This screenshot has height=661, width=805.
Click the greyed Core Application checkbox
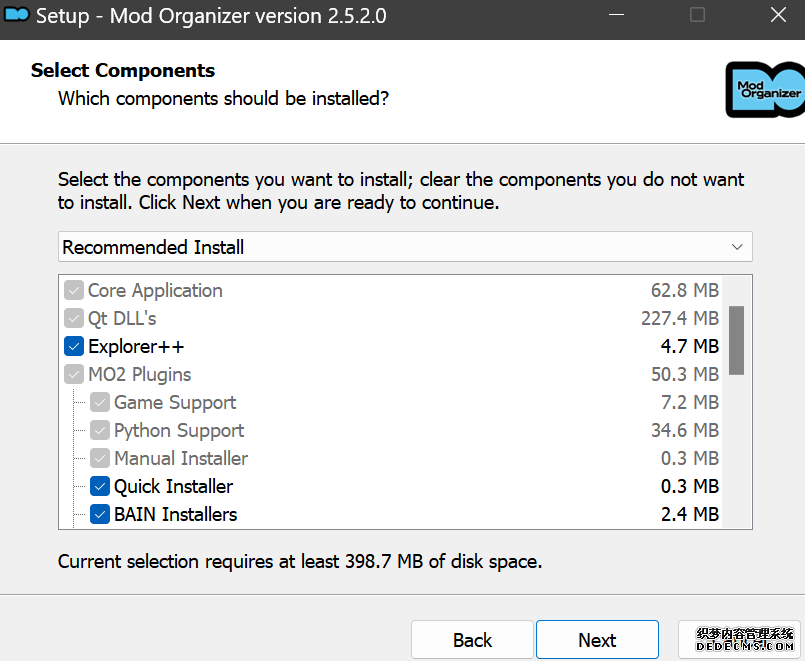tap(74, 291)
